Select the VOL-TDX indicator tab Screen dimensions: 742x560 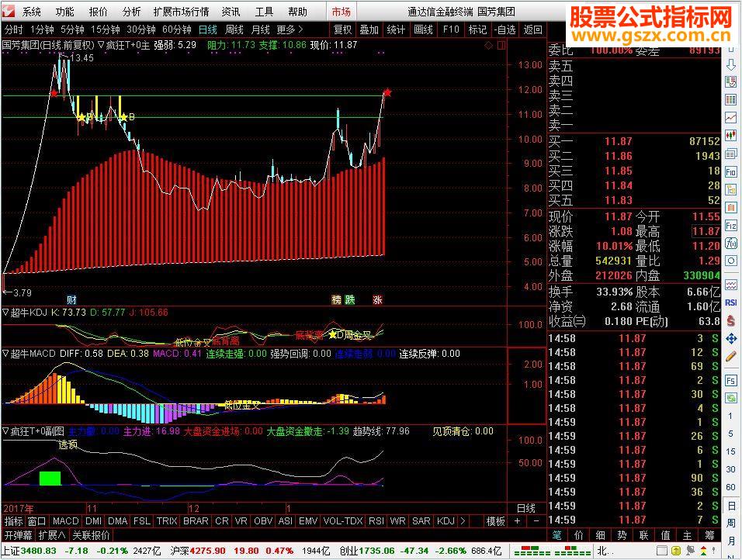342,521
